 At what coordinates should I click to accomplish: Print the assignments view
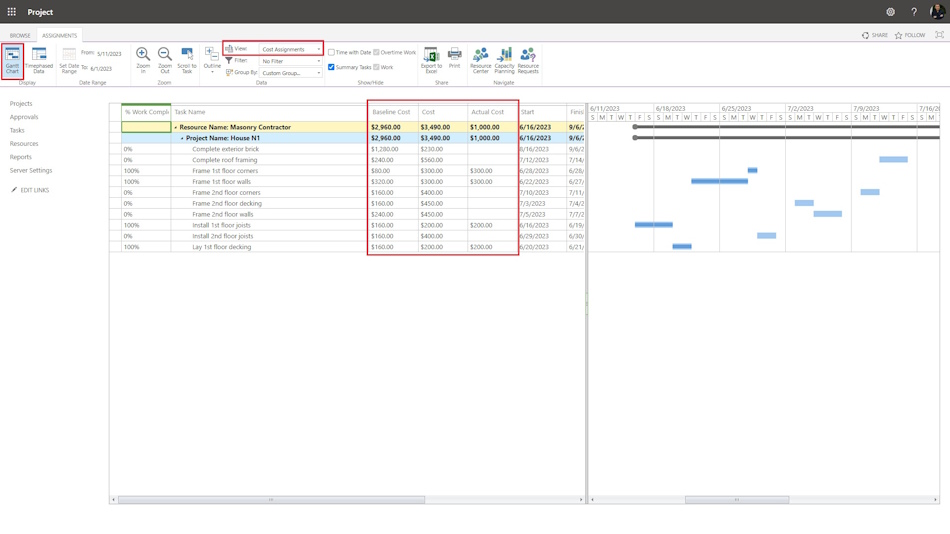pos(454,58)
